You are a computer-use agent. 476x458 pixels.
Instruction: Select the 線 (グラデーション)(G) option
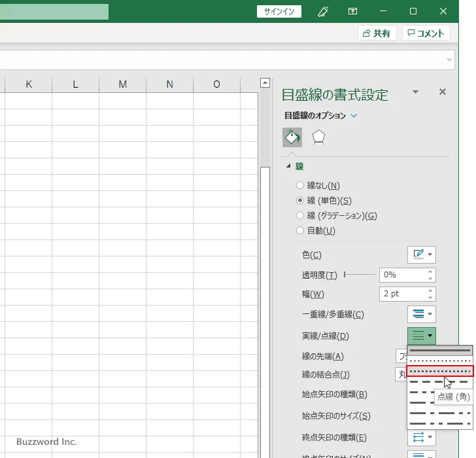click(300, 215)
